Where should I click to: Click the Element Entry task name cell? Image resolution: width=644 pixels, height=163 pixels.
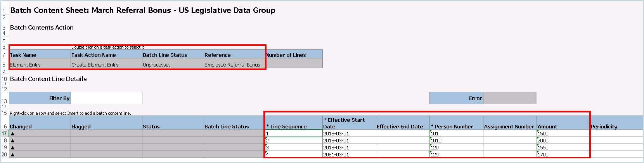pyautogui.click(x=40, y=65)
